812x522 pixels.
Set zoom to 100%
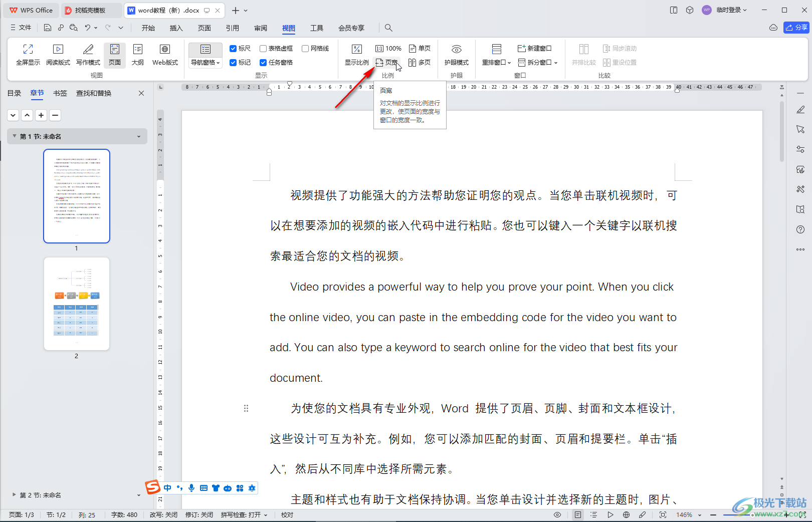click(x=388, y=49)
